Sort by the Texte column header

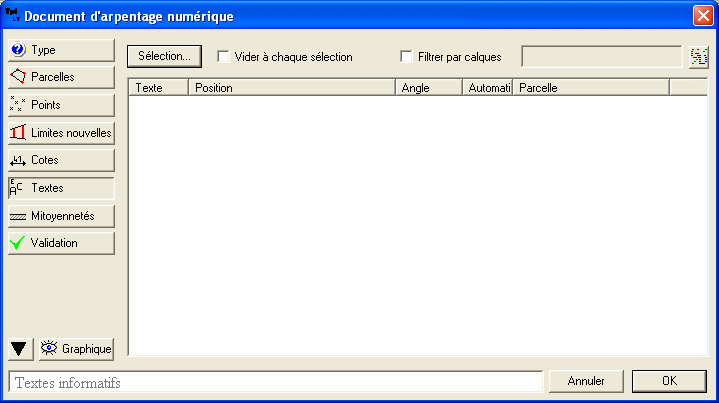click(159, 88)
